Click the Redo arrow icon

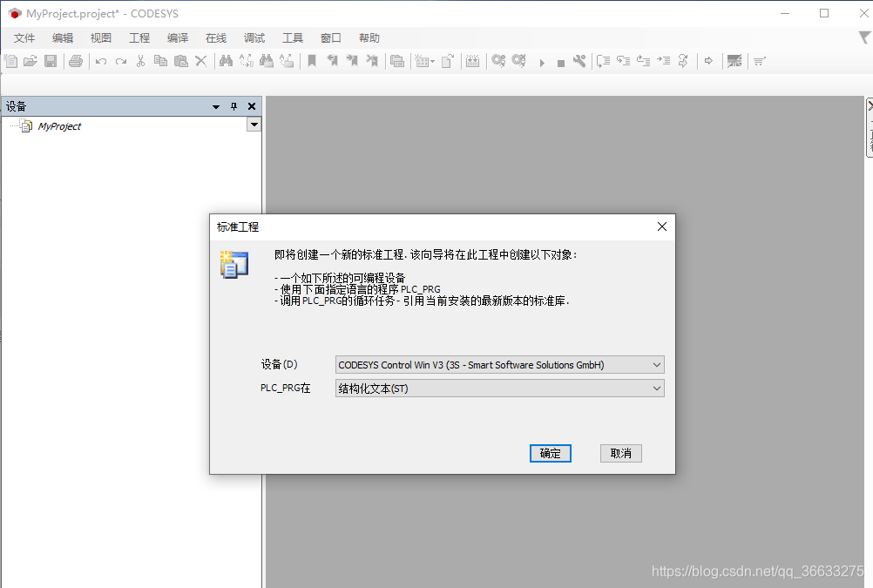click(121, 61)
